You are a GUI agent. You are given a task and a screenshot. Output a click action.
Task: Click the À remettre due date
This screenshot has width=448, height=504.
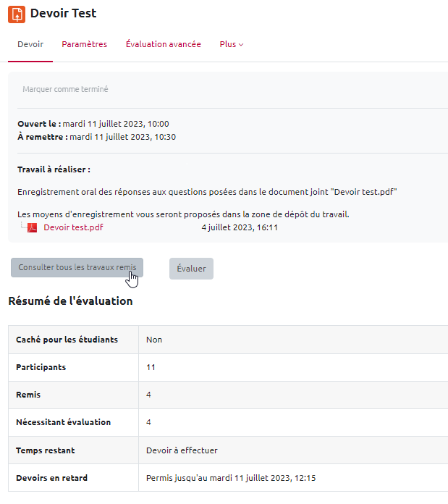122,137
